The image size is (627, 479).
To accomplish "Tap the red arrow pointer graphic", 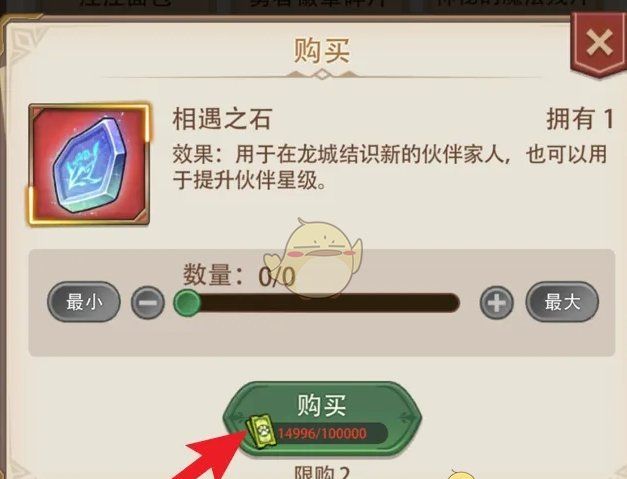I will (210, 458).
